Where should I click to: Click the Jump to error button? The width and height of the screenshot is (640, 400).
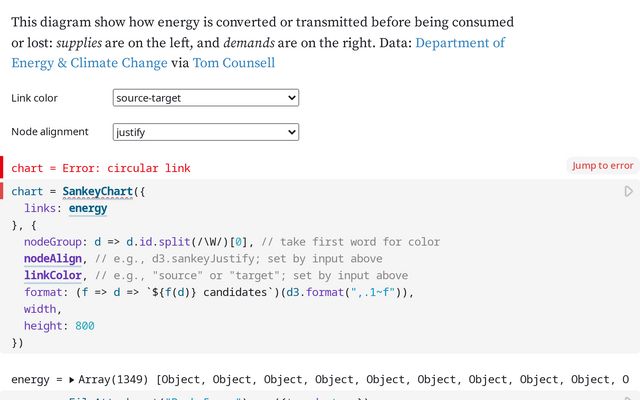[602, 166]
